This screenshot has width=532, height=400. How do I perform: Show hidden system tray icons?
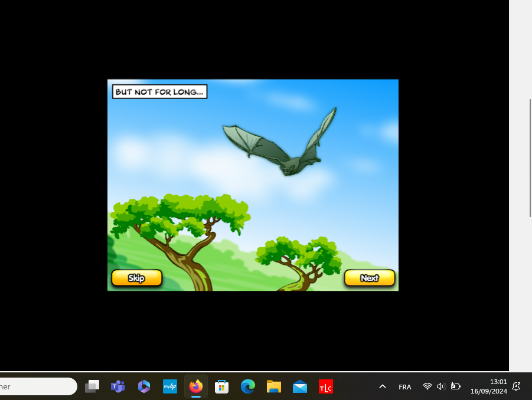[x=383, y=386]
